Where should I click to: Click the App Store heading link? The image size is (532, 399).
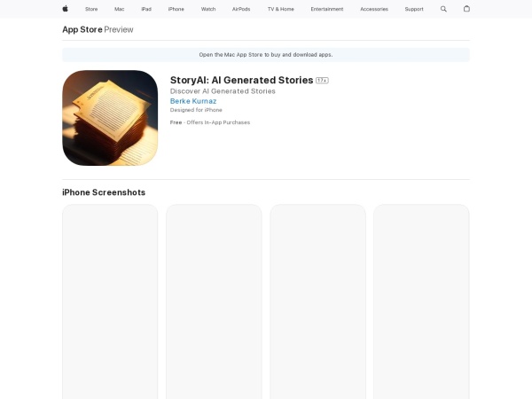pos(82,29)
